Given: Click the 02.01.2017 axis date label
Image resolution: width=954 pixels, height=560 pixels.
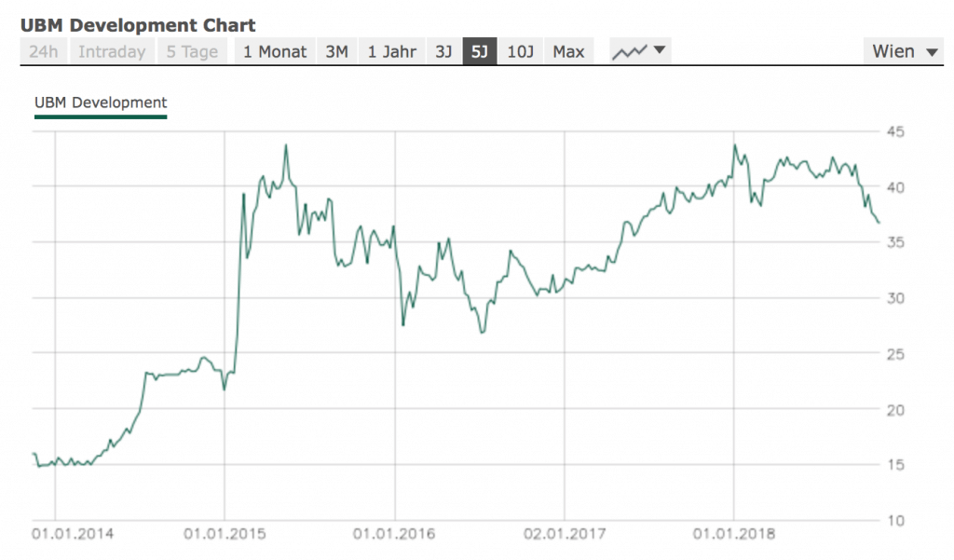Looking at the screenshot, I should pos(565,534).
